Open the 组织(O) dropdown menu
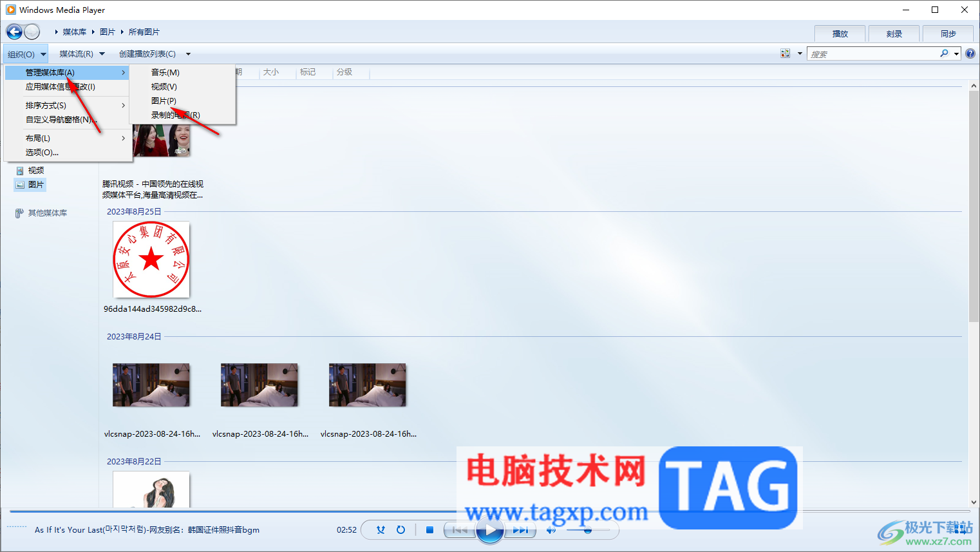This screenshot has height=552, width=980. point(26,54)
